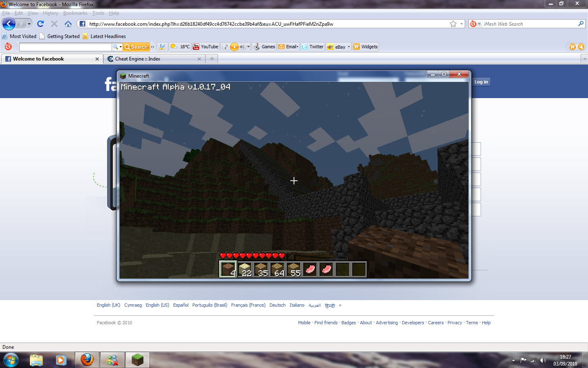Focus the iMesh Web Search field
The width and height of the screenshot is (588, 368).
(x=529, y=24)
